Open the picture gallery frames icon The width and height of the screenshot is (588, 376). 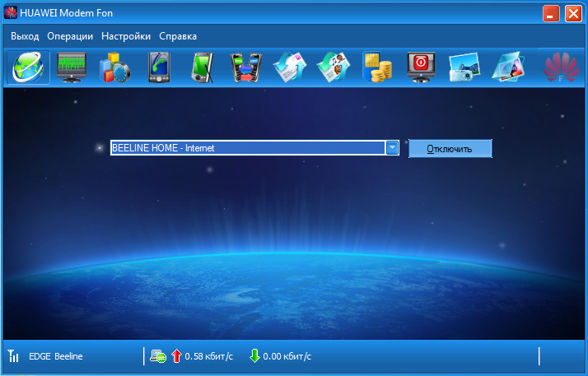click(x=508, y=67)
